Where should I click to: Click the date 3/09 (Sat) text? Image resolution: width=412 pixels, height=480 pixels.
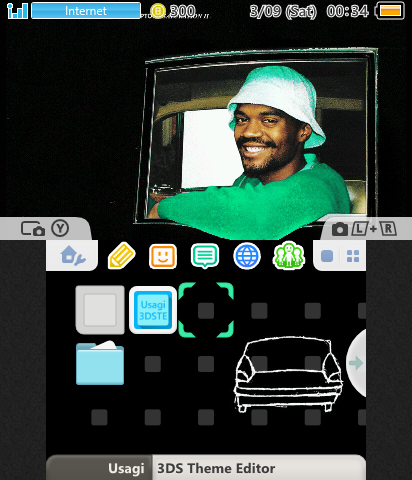click(x=283, y=11)
